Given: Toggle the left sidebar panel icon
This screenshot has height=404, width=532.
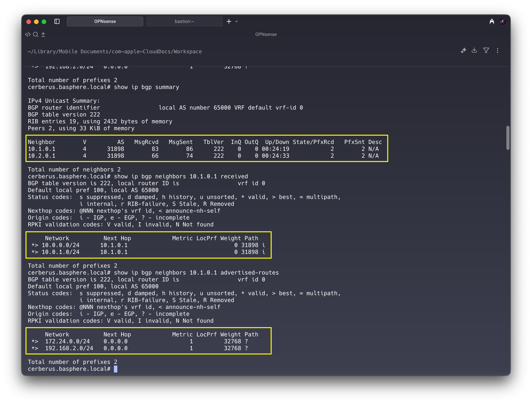Looking at the screenshot, I should coord(57,21).
